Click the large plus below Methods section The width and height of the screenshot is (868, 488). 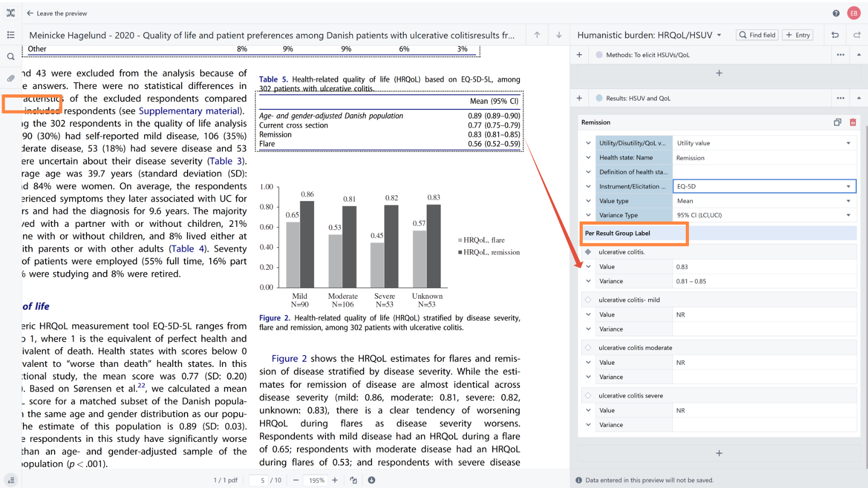(x=719, y=73)
